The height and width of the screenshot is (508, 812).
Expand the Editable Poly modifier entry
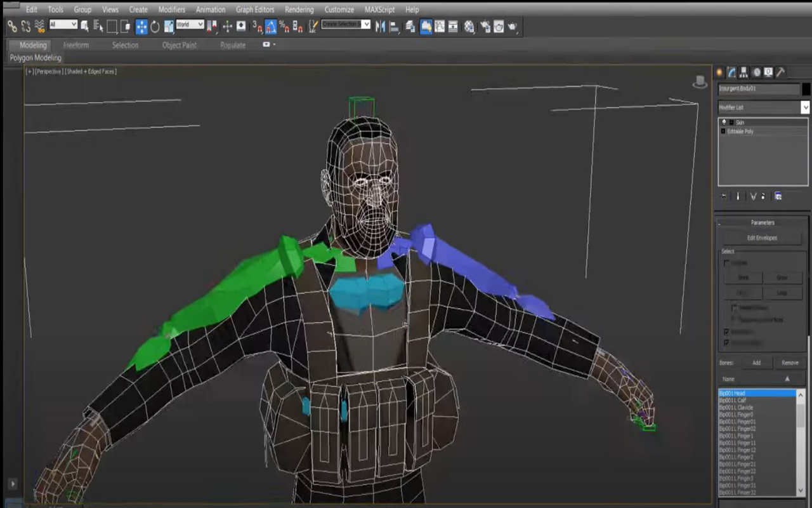(723, 131)
